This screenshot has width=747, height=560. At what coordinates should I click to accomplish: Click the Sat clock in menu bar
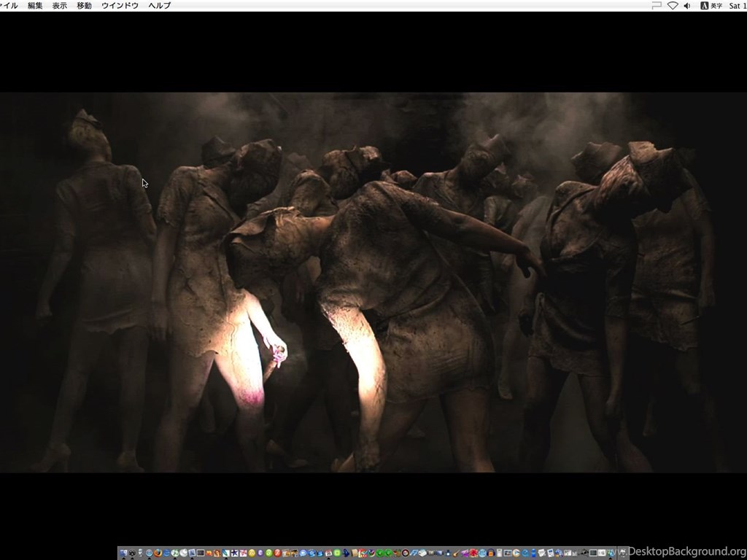(x=738, y=6)
